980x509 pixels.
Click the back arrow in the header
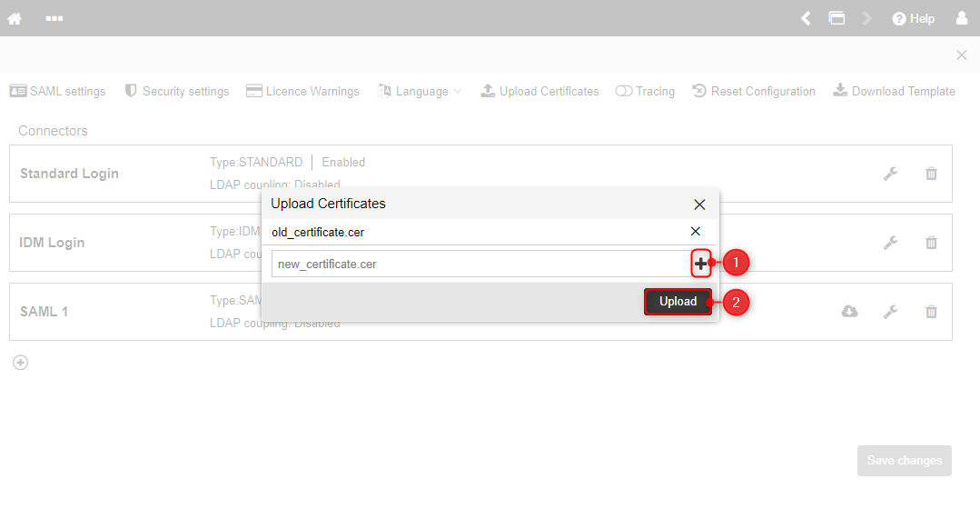(807, 18)
